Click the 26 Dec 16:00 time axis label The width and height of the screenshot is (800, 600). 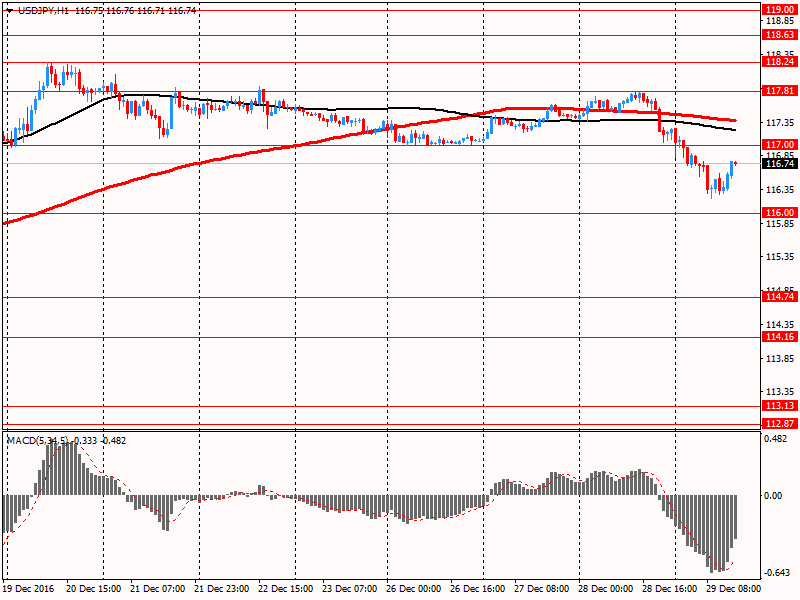(478, 589)
